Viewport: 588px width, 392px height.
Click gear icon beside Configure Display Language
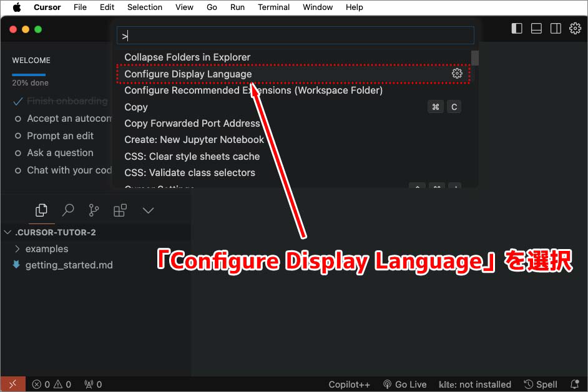(457, 74)
